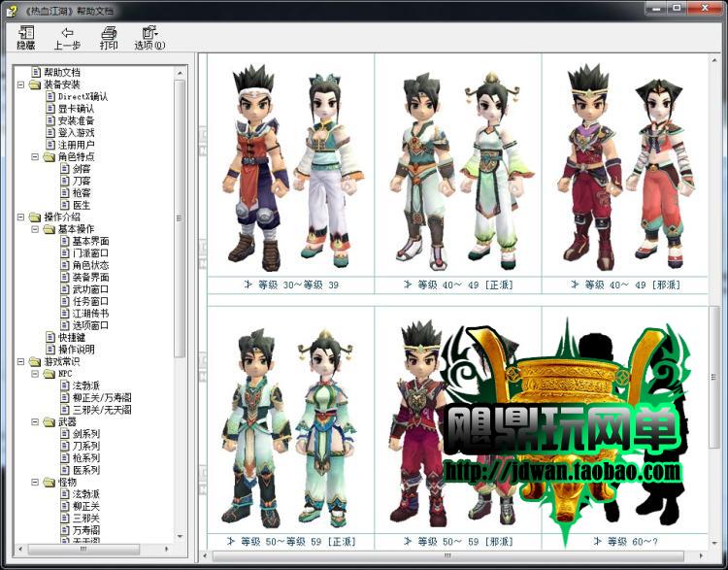Open the 柳正关/万寿阁 topic
The width and height of the screenshot is (728, 570).
102,398
